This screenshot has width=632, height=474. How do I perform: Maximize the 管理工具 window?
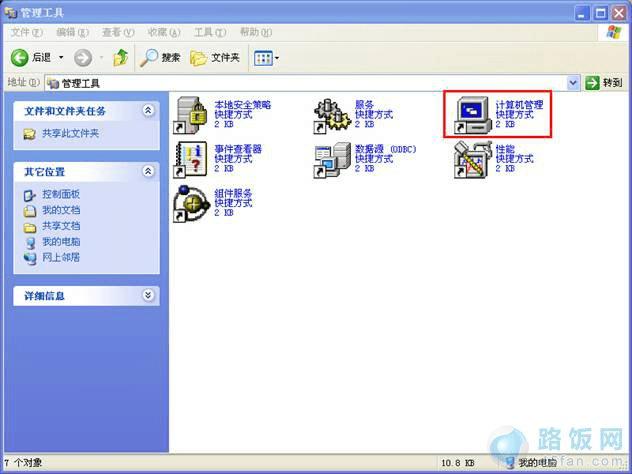pos(601,13)
